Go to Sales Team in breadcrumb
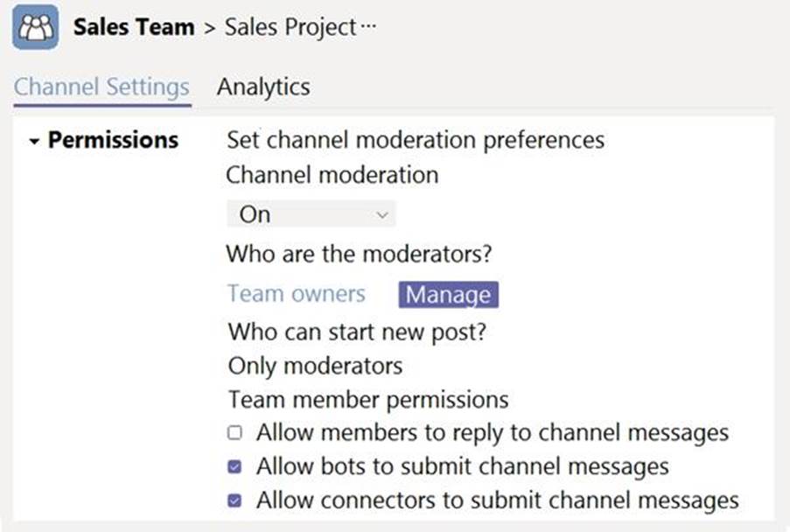Viewport: 790px width, 532px height. (134, 27)
